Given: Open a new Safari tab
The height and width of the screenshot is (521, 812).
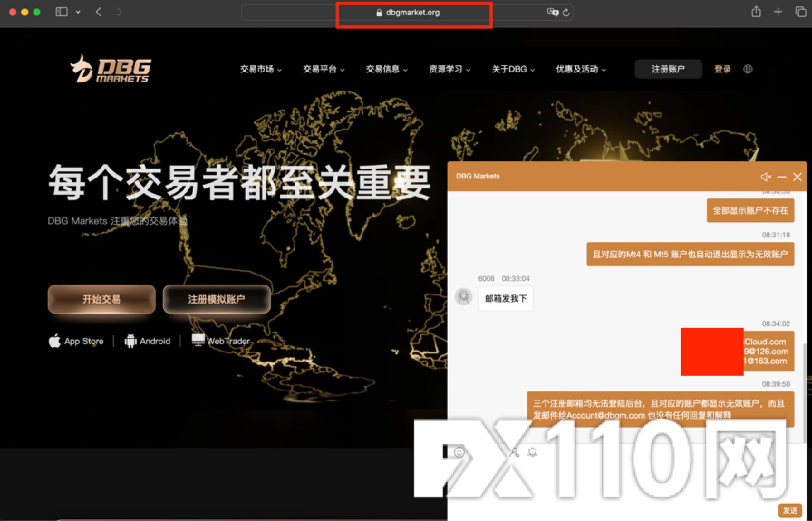Looking at the screenshot, I should [x=778, y=12].
